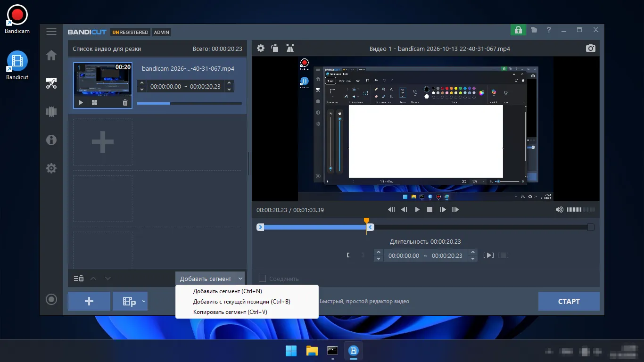
Task: Tick the Соединить checkbox
Action: (262, 279)
